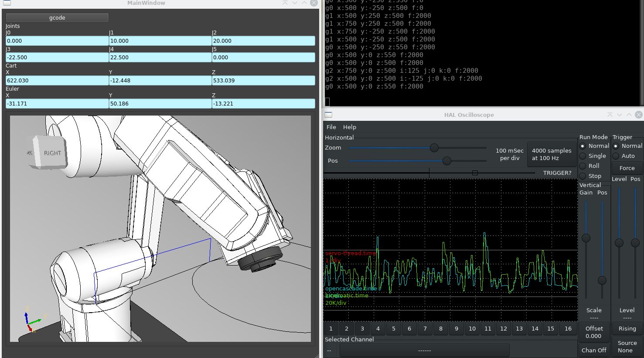Select oscilloscope channel 16 button
The image size is (644, 358).
pyautogui.click(x=568, y=329)
